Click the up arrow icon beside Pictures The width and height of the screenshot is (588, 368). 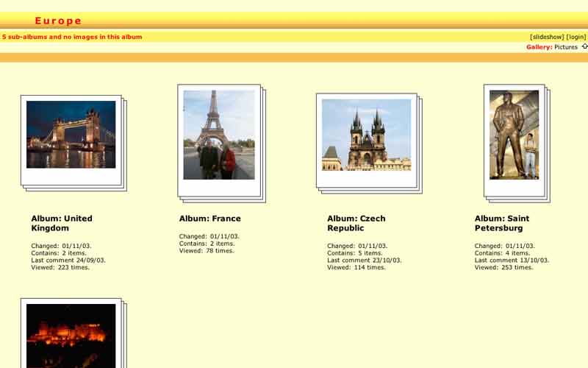(584, 46)
